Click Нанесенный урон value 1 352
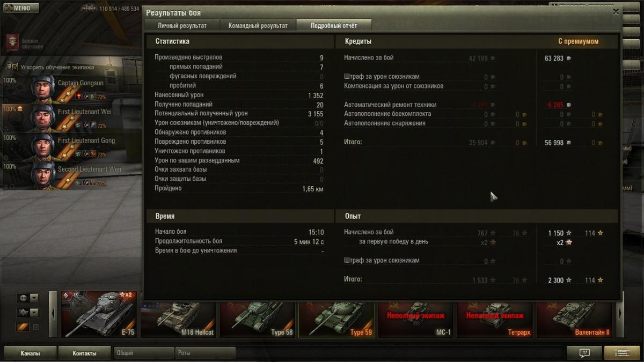This screenshot has height=362, width=644. coord(314,95)
